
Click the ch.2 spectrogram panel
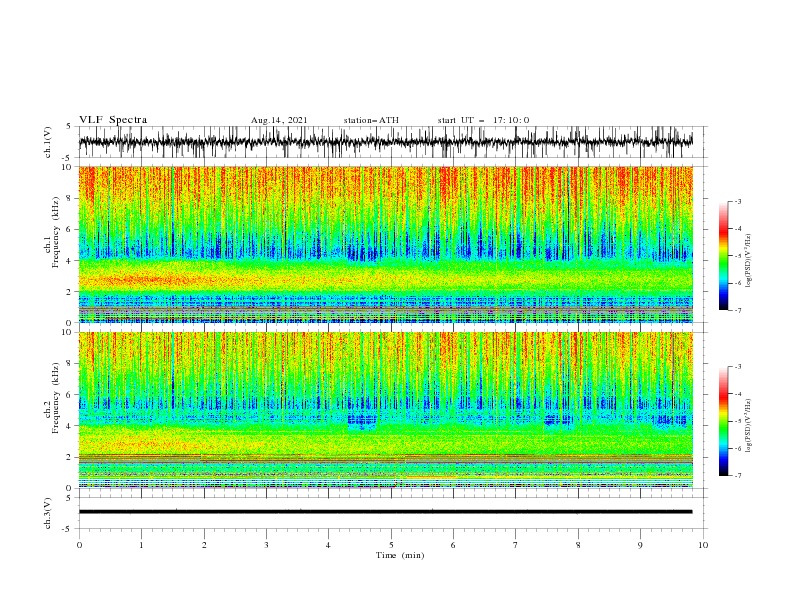coord(385,410)
